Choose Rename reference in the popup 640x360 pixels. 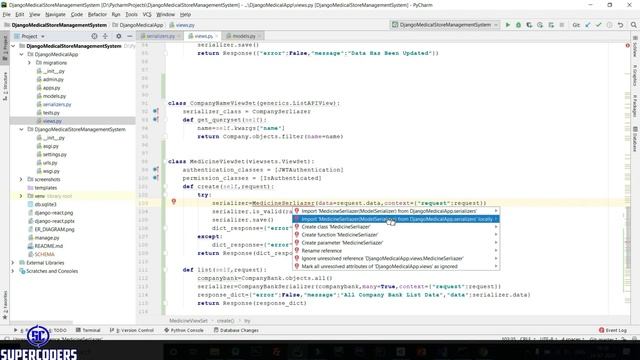tap(396, 251)
